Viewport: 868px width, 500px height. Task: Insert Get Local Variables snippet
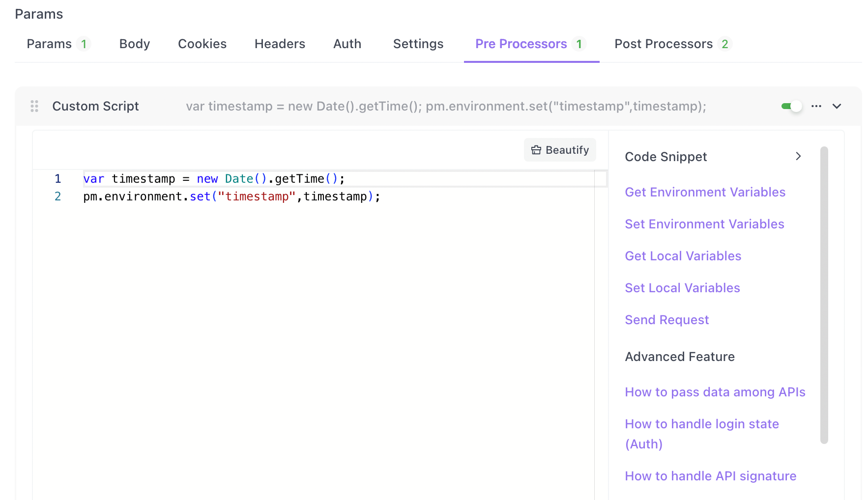pyautogui.click(x=683, y=256)
